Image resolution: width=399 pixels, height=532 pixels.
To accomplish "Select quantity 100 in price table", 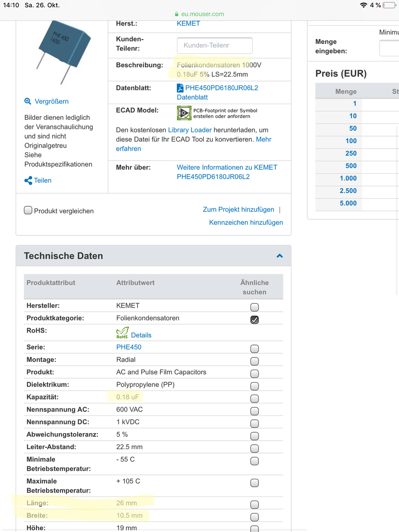I will pyautogui.click(x=351, y=141).
